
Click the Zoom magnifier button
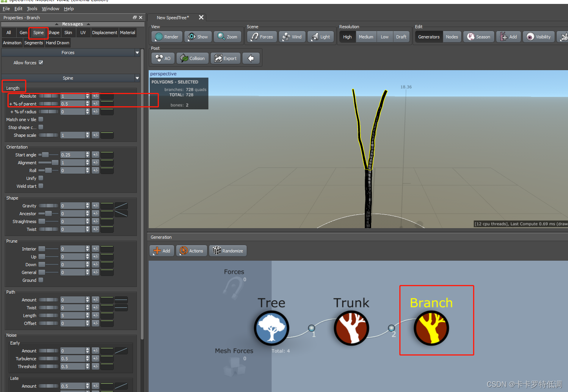(228, 37)
